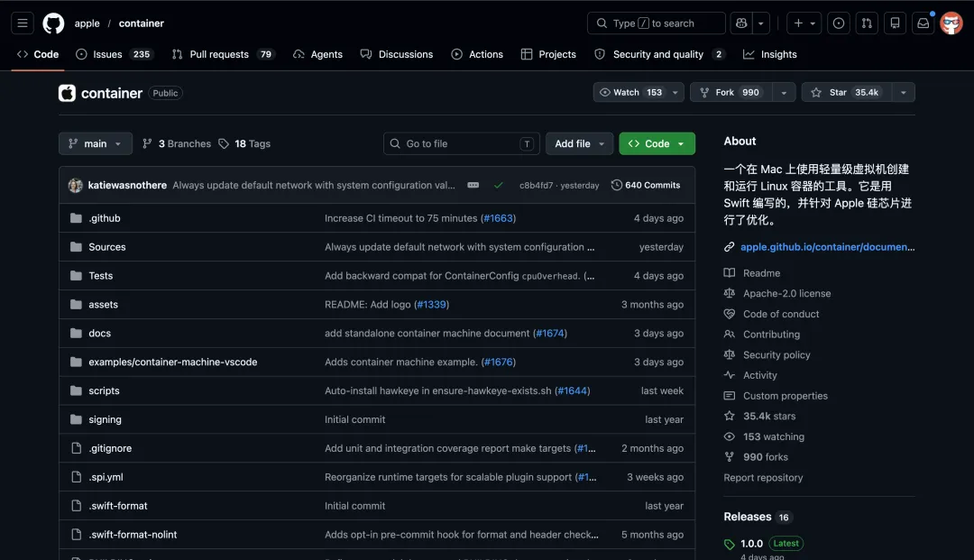Click the Report repository link
The width and height of the screenshot is (974, 560).
pos(763,477)
